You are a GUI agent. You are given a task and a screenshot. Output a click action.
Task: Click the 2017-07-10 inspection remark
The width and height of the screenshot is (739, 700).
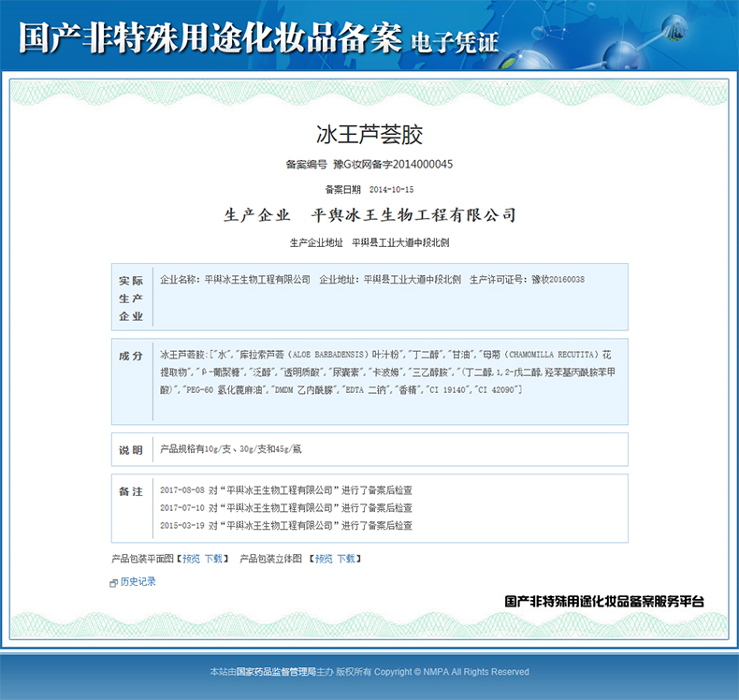(x=286, y=507)
